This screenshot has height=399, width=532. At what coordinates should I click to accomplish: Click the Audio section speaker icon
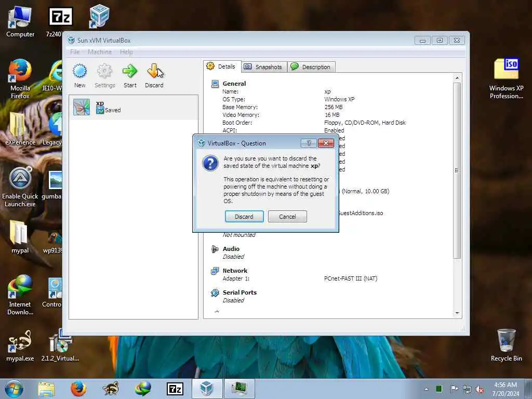point(215,249)
